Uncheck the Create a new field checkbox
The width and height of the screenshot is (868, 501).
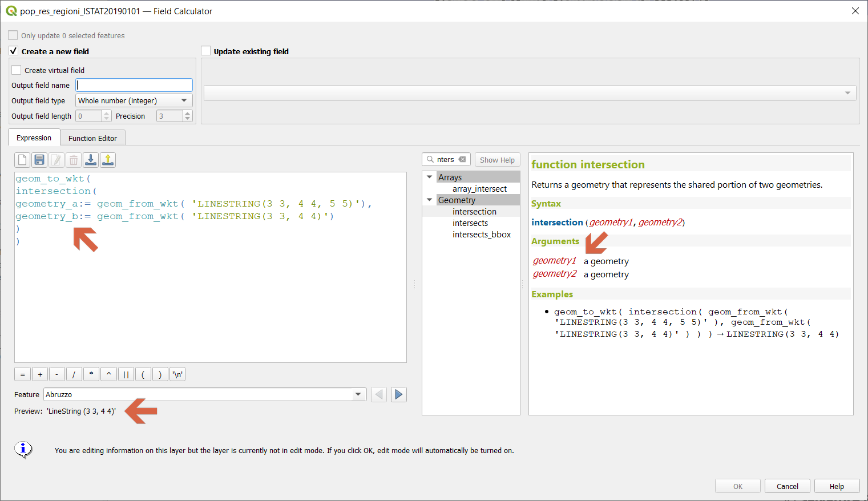(x=13, y=51)
